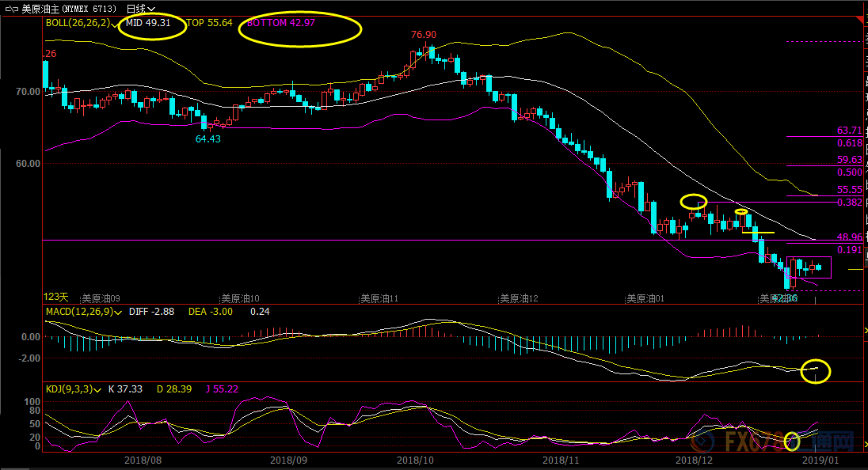This screenshot has width=868, height=470.
Task: Click the 美原油主 (NYMEX 6713) symbol title
Action: tap(69, 8)
